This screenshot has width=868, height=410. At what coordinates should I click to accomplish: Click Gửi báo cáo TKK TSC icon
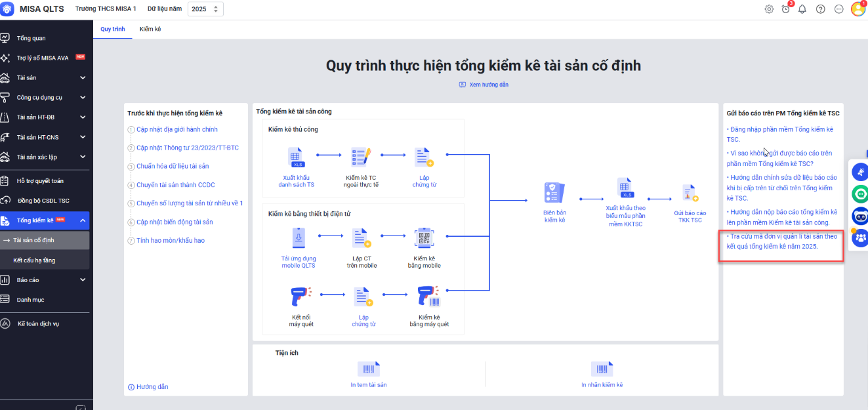pyautogui.click(x=690, y=194)
